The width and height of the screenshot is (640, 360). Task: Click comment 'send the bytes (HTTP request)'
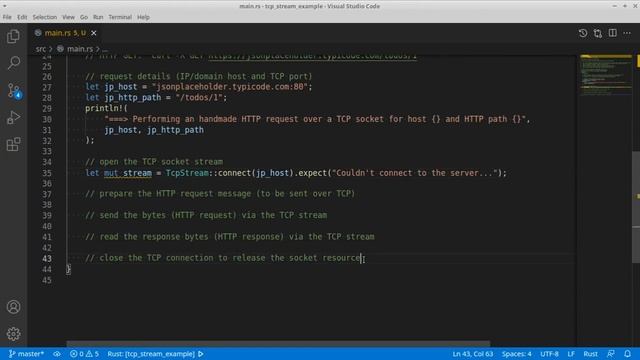[206, 215]
